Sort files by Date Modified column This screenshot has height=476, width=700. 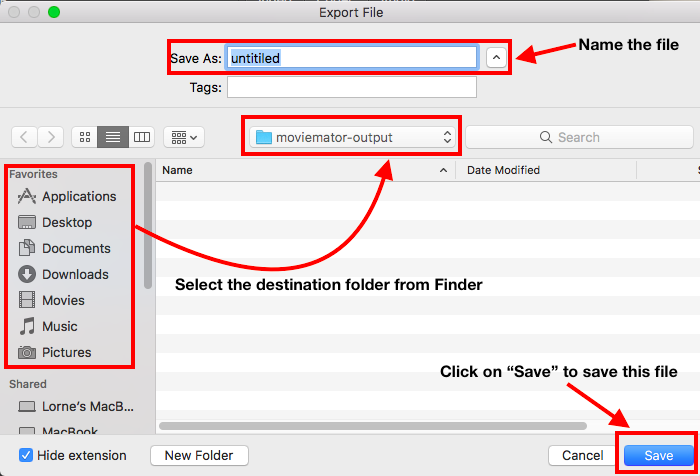pos(546,170)
